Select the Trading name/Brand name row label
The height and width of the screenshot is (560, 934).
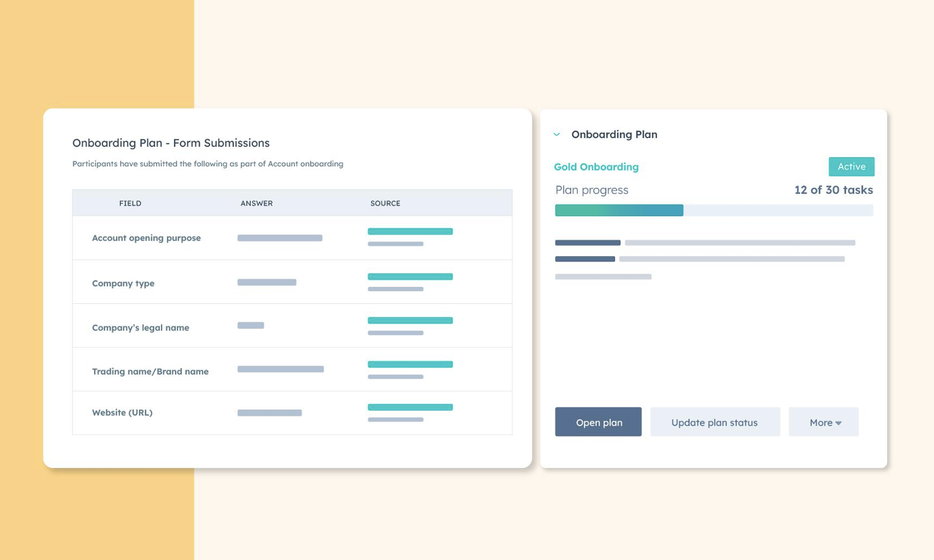[x=150, y=371]
